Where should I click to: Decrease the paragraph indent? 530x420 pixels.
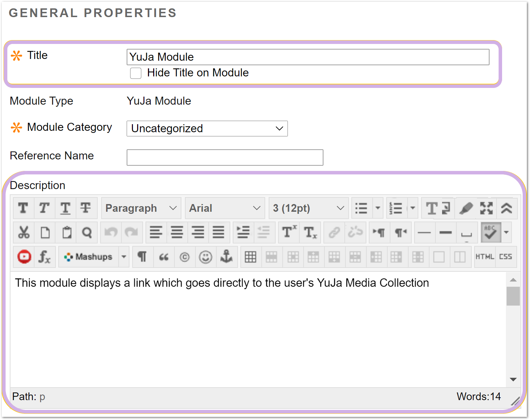pos(264,232)
